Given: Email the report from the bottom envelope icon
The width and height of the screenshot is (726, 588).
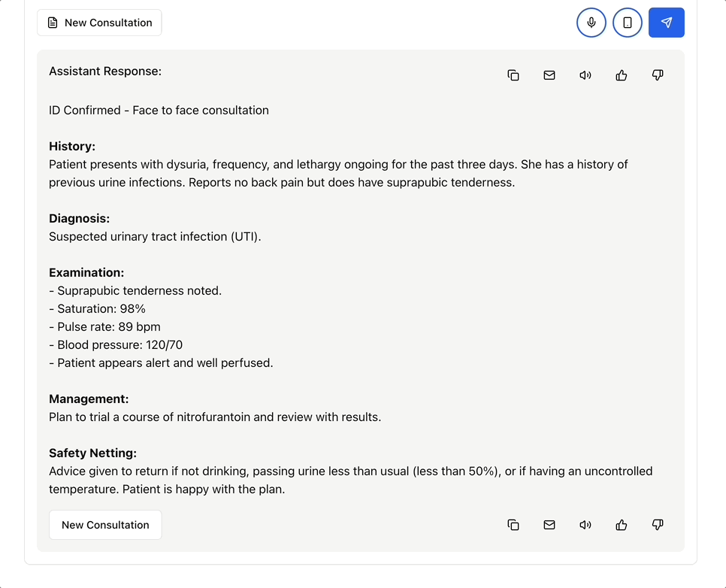Looking at the screenshot, I should click(x=549, y=525).
